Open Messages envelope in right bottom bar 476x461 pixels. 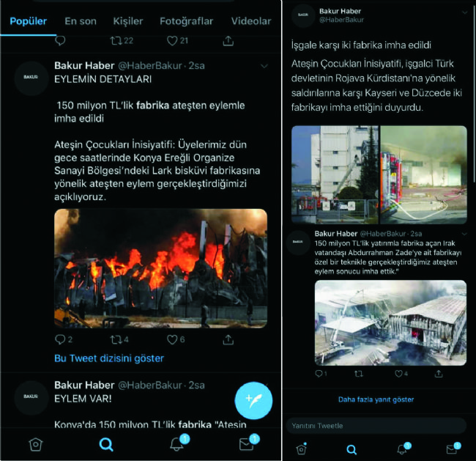tap(453, 449)
